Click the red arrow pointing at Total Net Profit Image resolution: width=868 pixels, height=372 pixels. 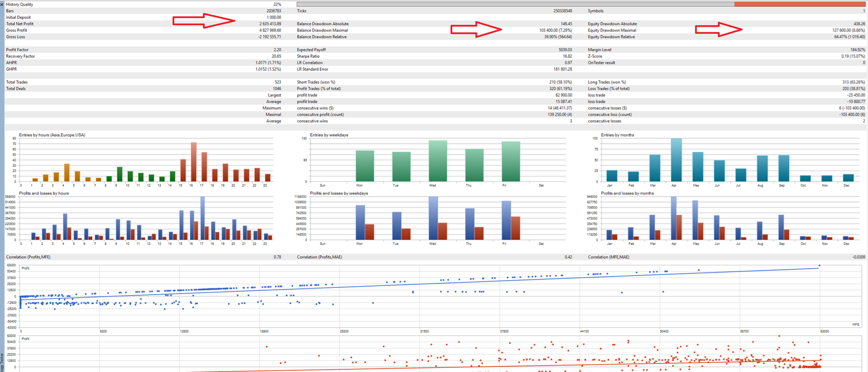coord(203,20)
